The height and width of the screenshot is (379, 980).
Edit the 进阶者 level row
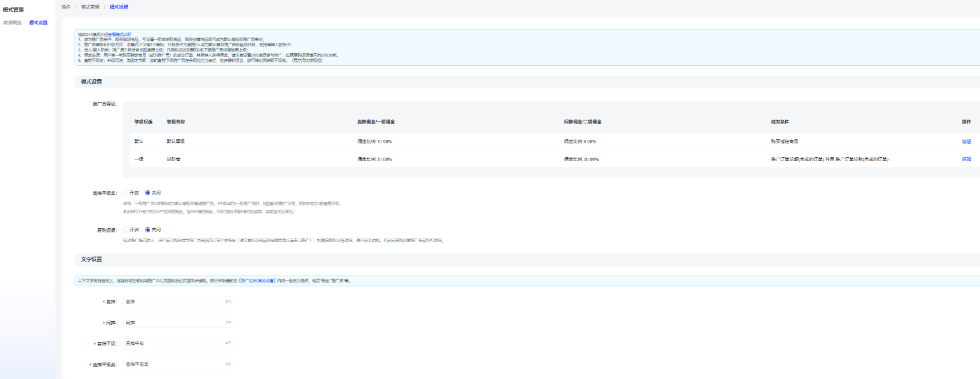(x=966, y=159)
